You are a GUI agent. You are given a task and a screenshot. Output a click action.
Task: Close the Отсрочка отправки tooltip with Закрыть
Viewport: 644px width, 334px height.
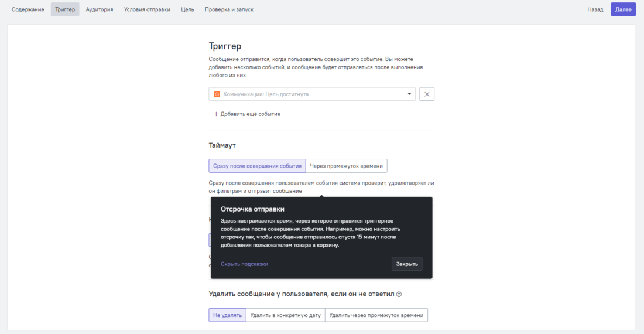click(x=407, y=264)
